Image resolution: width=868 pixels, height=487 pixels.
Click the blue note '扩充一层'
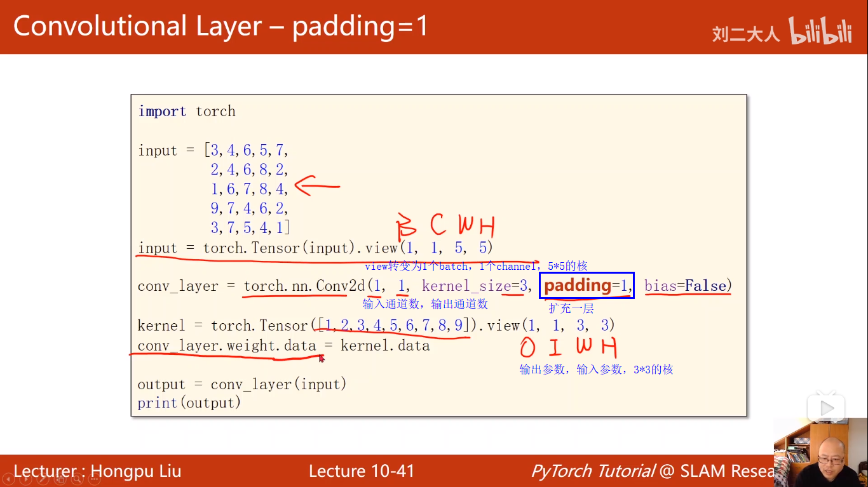tap(571, 309)
